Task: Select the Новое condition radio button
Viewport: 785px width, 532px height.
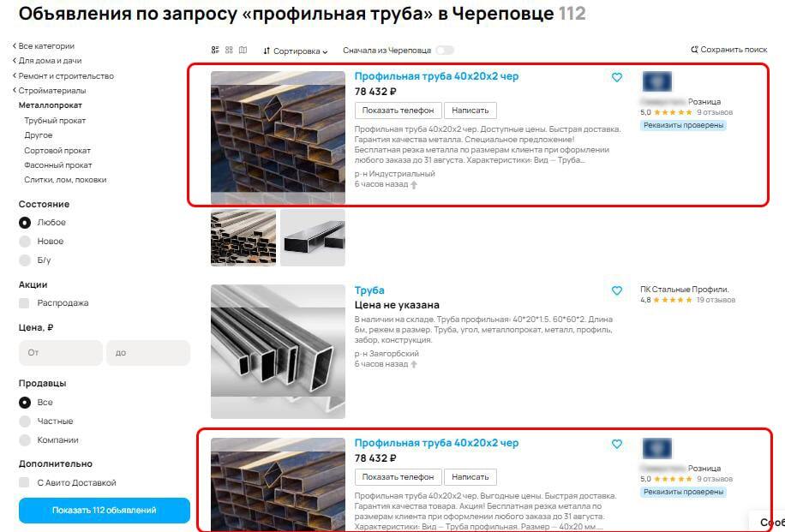Action: [25, 242]
